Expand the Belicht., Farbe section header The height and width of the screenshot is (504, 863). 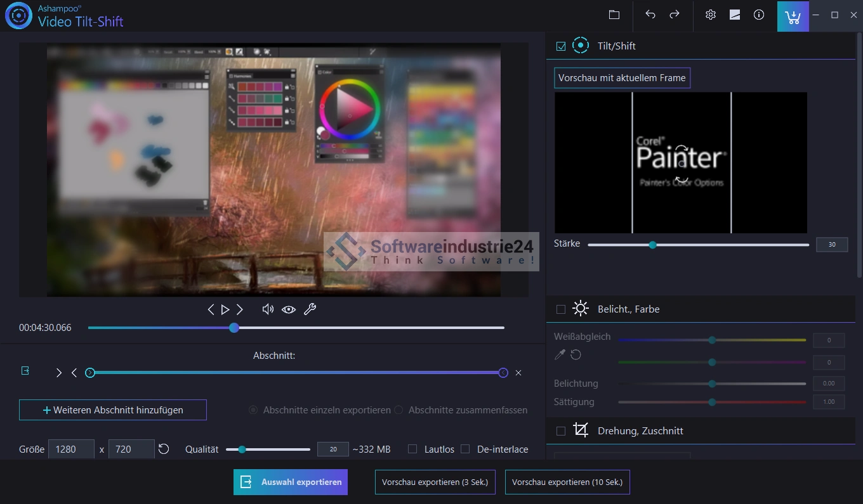(628, 309)
